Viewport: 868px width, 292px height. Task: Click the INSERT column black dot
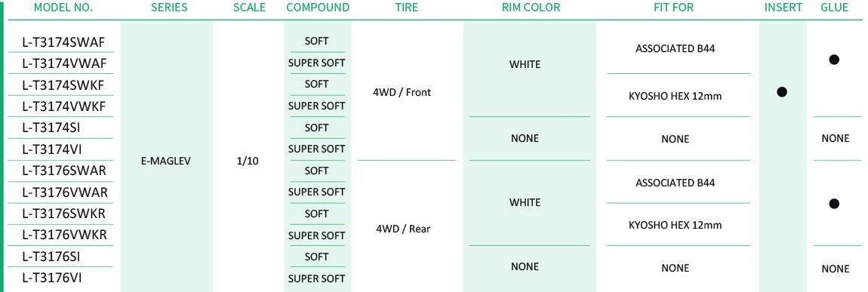782,92
